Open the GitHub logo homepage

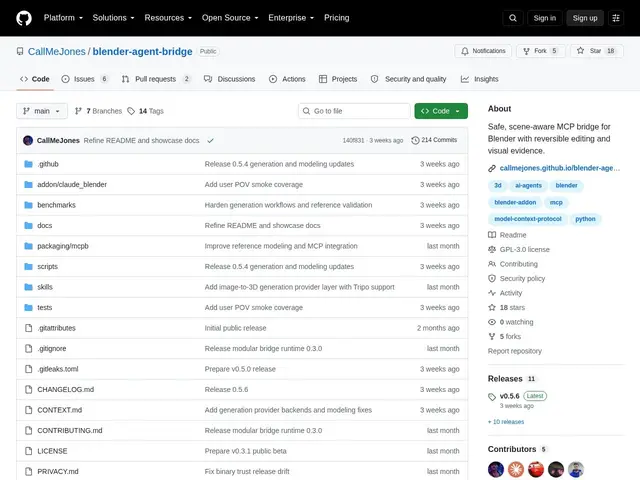click(x=24, y=18)
